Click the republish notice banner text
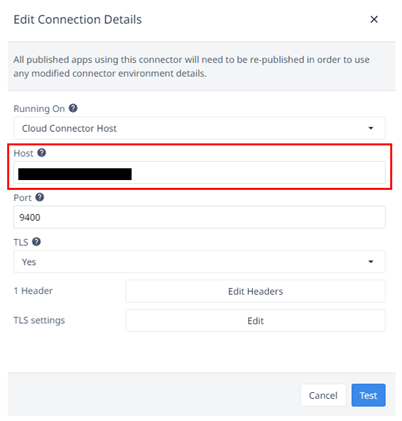Image resolution: width=402 pixels, height=421 pixels. tap(192, 66)
